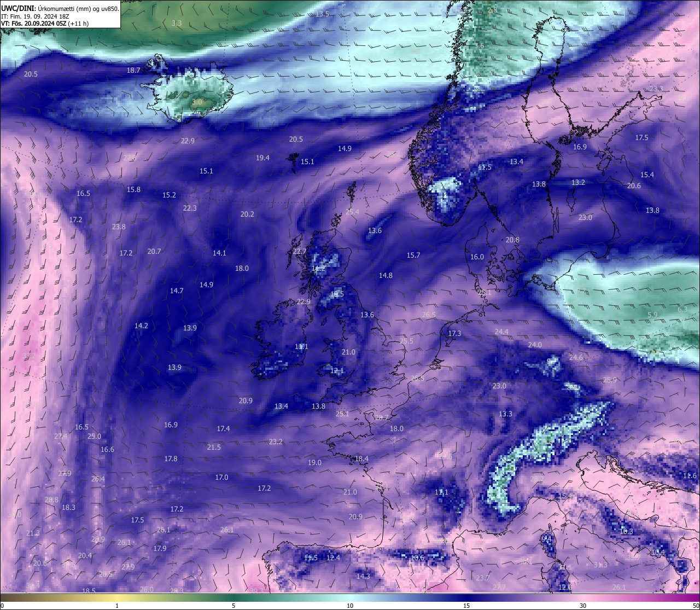Click the 19.0 value west of Brittany
The width and height of the screenshot is (700, 610).
click(x=314, y=463)
